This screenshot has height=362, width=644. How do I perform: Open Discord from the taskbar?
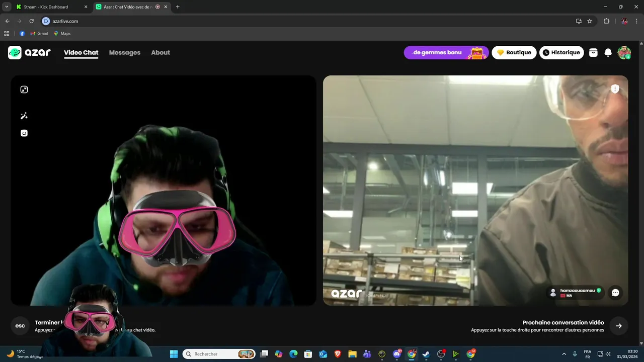coord(397,354)
